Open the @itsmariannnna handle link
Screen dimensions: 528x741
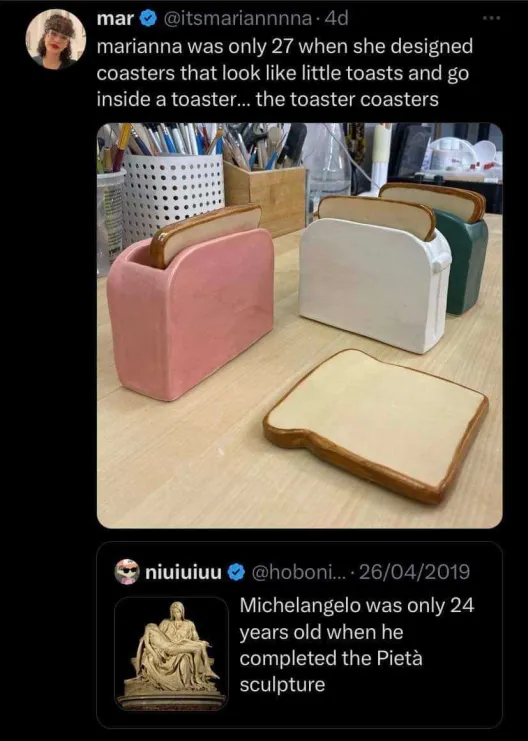tap(237, 19)
